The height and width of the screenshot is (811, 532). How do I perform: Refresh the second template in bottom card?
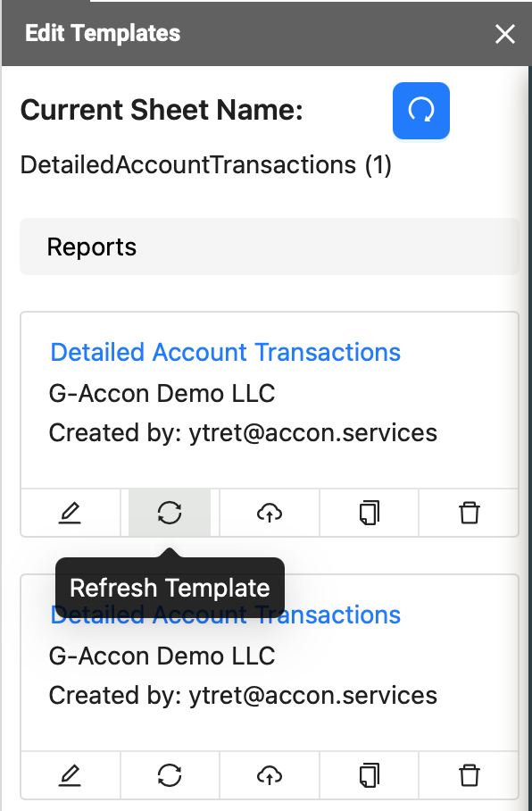point(170,775)
